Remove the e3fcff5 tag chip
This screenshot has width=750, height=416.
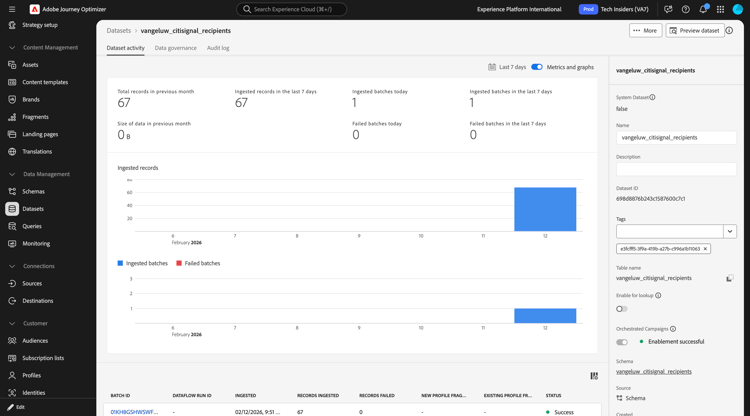point(705,249)
